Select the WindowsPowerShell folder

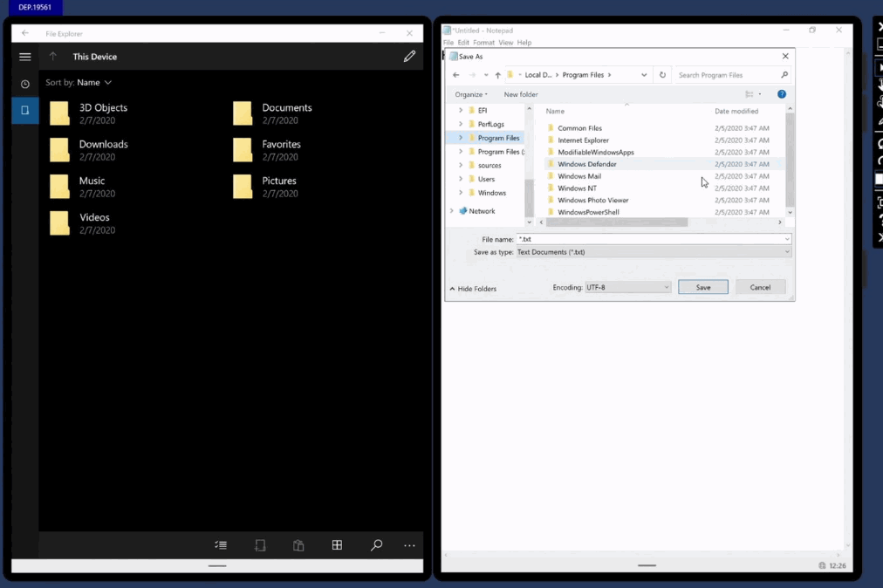665,212
